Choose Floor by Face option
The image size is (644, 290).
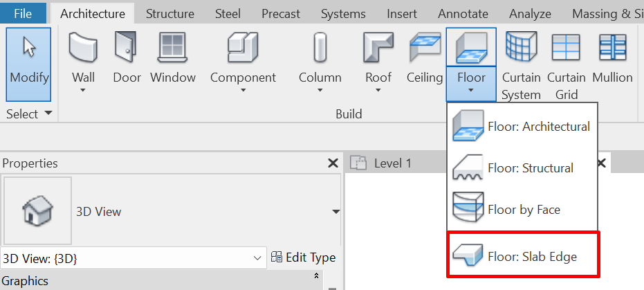(x=522, y=210)
